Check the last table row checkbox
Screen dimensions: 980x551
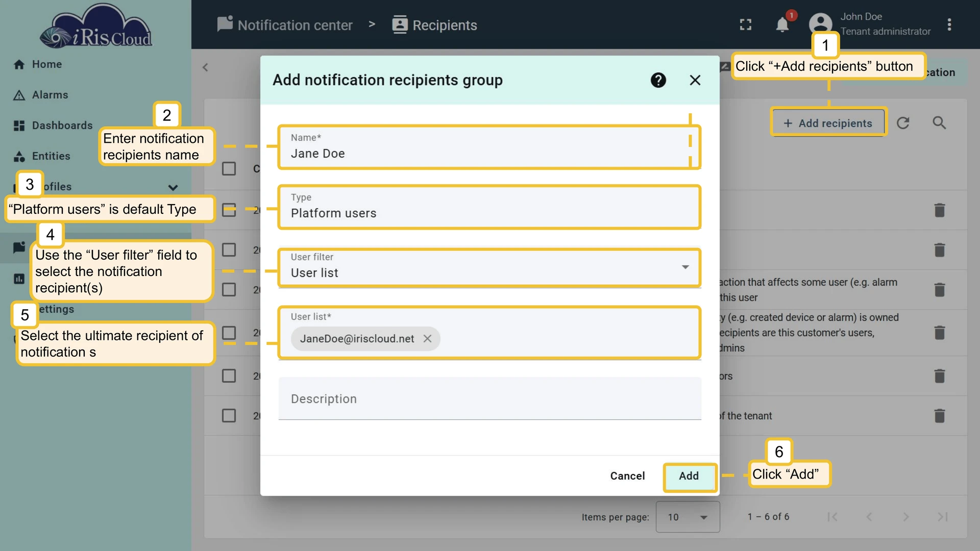pyautogui.click(x=229, y=415)
